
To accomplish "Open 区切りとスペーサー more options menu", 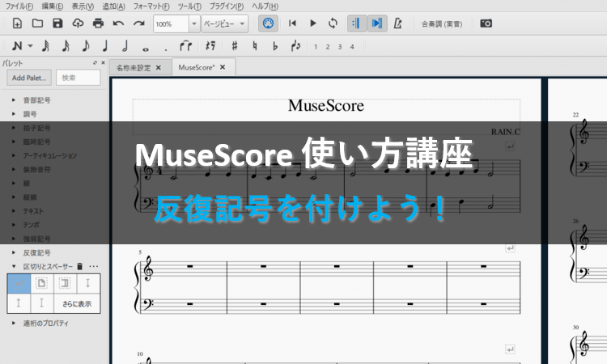I will click(x=93, y=266).
